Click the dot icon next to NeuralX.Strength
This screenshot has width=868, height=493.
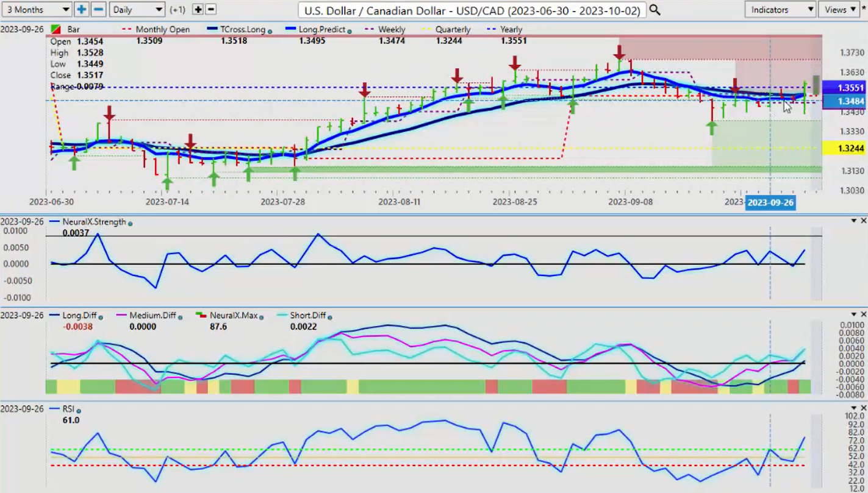(x=131, y=222)
